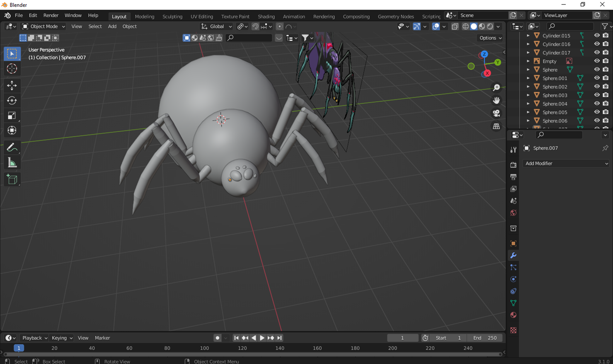Hide Cylinder.015 in viewport
This screenshot has height=364, width=613.
[x=597, y=35]
